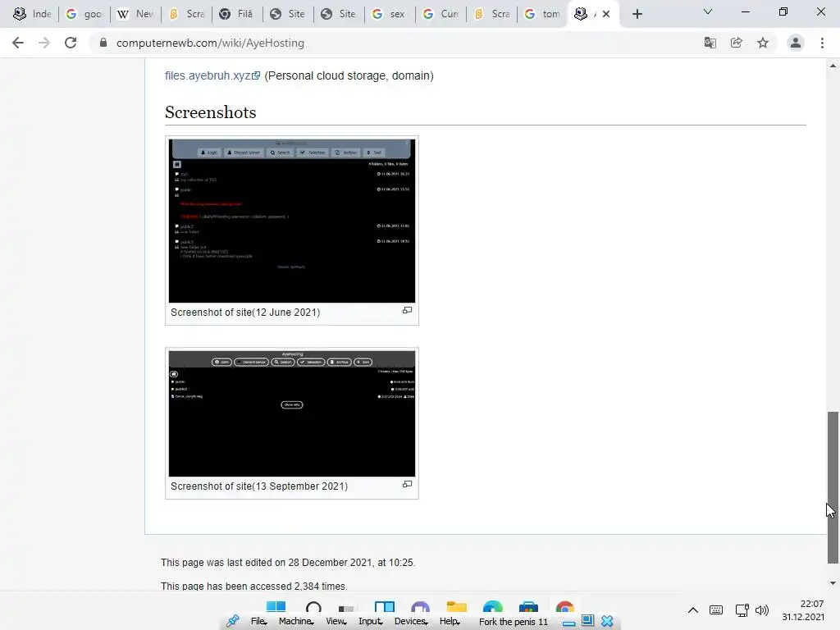840x630 pixels.
Task: Switch to the second 'Site' tab
Action: pyautogui.click(x=339, y=14)
